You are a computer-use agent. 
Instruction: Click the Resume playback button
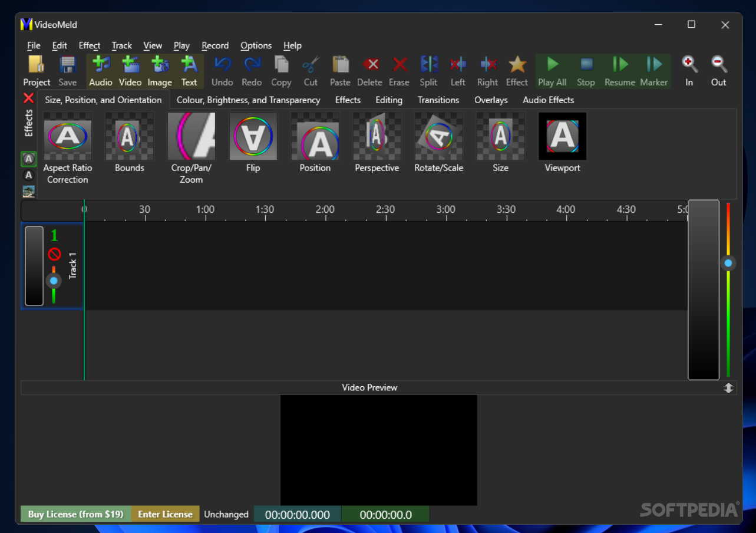click(x=619, y=71)
